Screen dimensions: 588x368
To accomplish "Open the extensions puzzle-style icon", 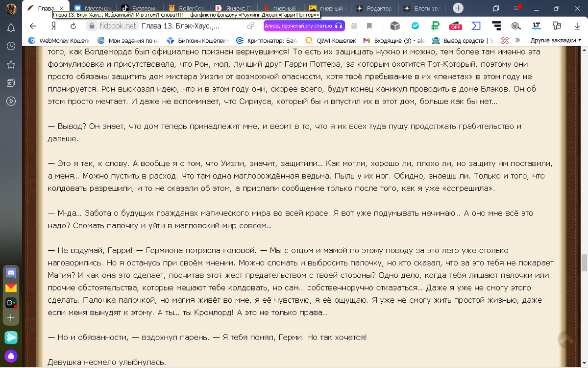I will 556,26.
